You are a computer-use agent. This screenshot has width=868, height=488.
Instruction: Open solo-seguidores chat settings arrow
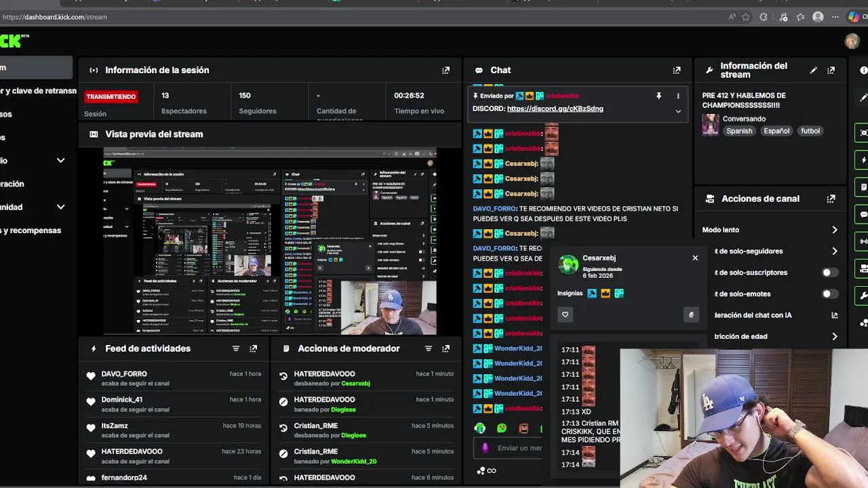tap(834, 251)
